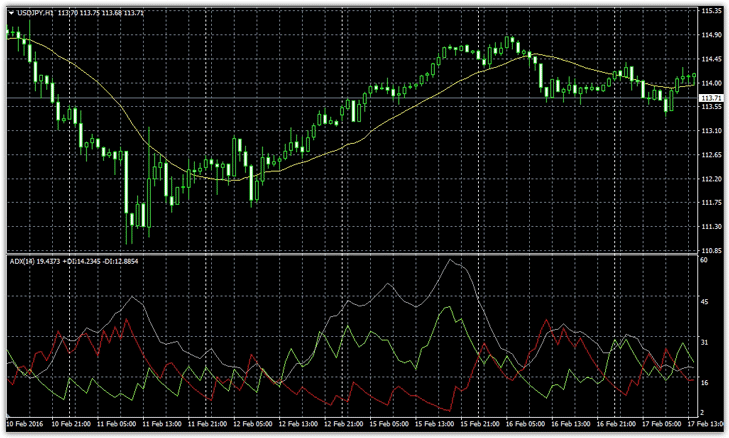This screenshot has width=729, height=438.
Task: Click the chart shift marker at bottom-left of ADX
Action: pyautogui.click(x=10, y=412)
